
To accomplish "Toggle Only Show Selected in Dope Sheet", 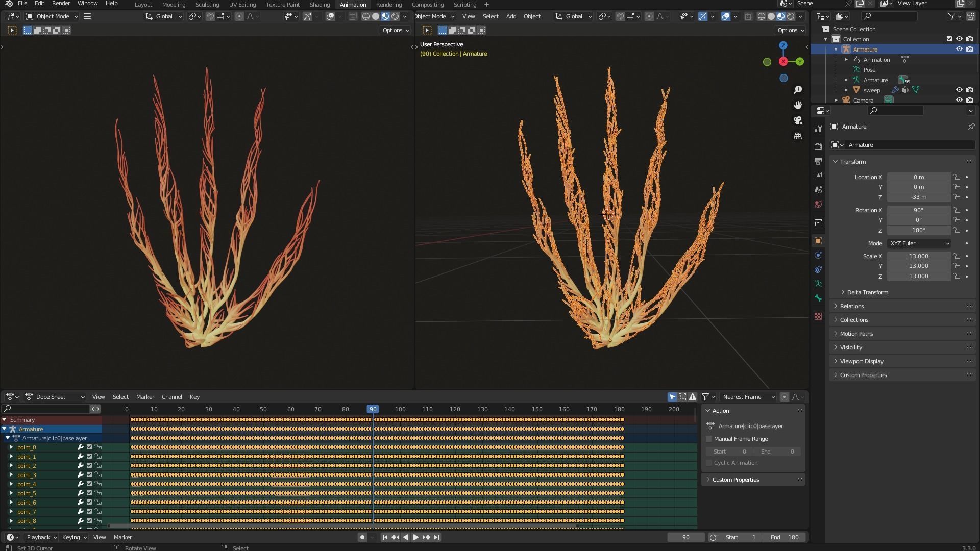I will click(x=672, y=397).
